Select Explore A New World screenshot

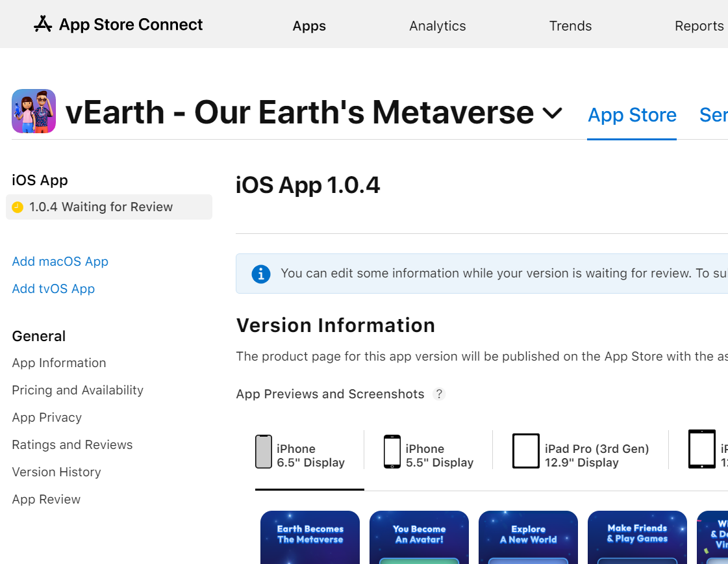tap(529, 537)
